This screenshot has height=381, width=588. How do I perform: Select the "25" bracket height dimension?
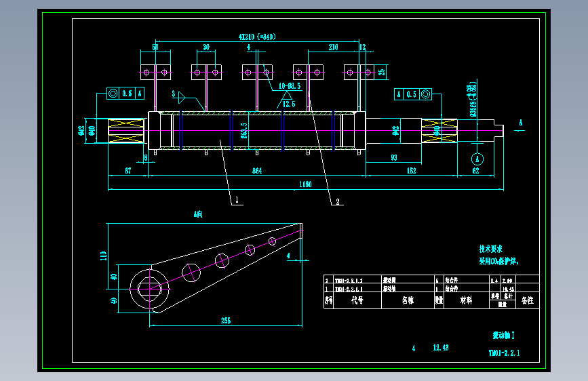[x=382, y=72]
